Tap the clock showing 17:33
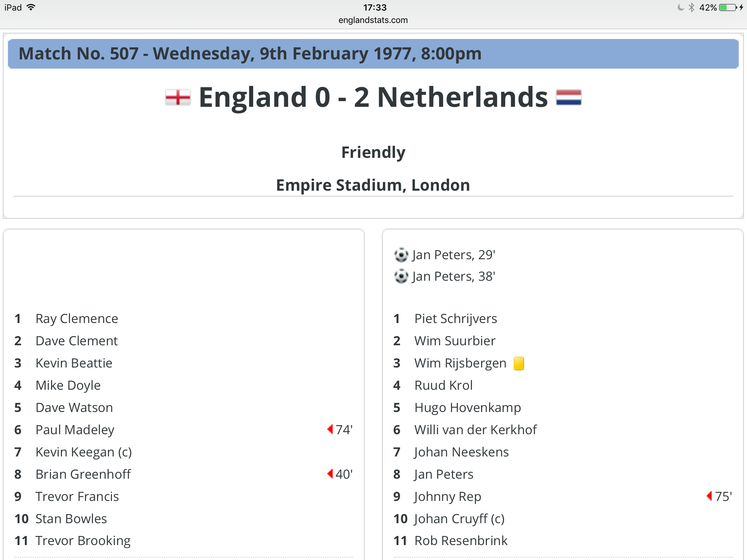Screen dimensions: 747x560 [375, 7]
